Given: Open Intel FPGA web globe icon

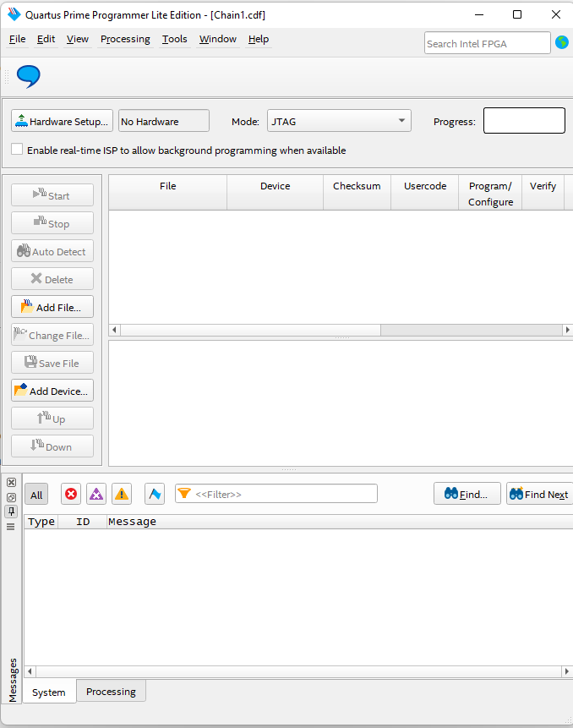Looking at the screenshot, I should [562, 43].
